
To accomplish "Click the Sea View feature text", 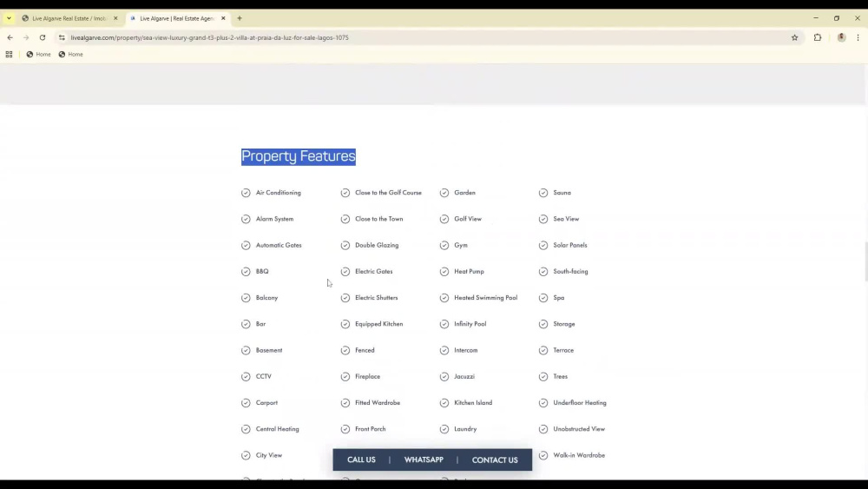I will [x=566, y=219].
